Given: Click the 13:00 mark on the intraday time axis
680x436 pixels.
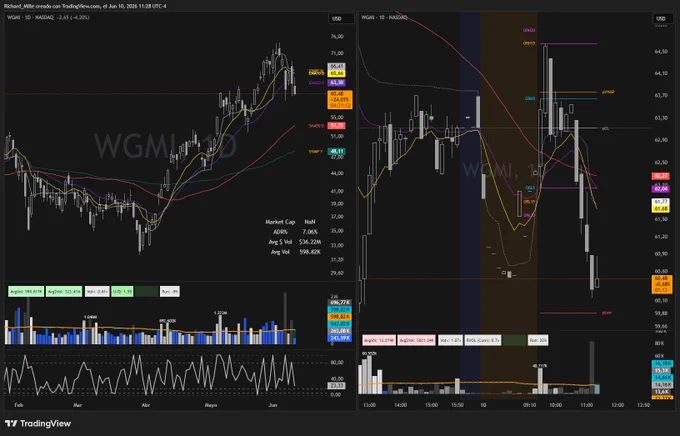Looking at the screenshot, I should [369, 405].
